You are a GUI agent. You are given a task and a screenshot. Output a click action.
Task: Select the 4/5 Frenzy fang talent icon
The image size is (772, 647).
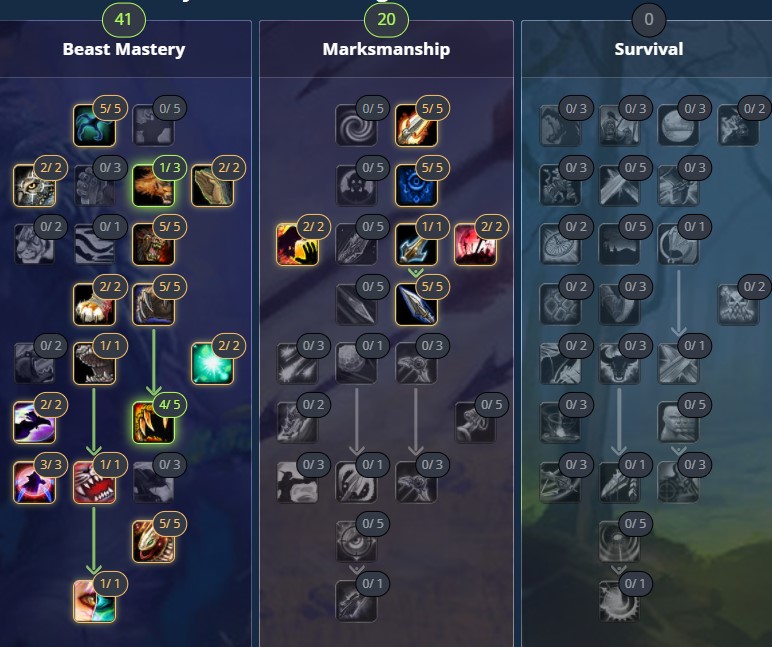154,422
